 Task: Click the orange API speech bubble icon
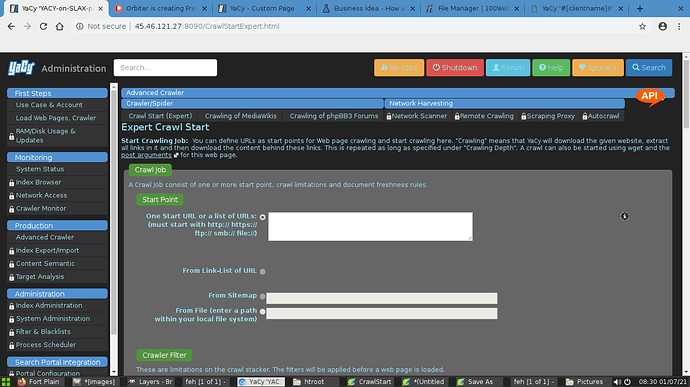tap(650, 97)
